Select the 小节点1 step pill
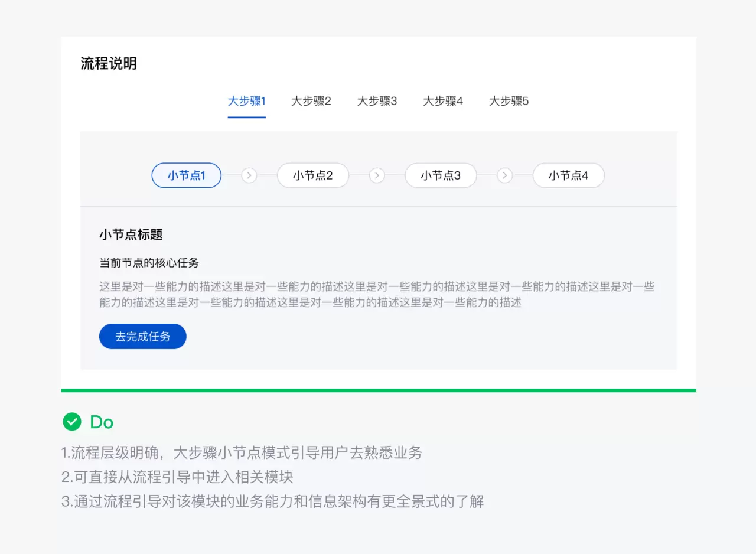 coord(187,175)
